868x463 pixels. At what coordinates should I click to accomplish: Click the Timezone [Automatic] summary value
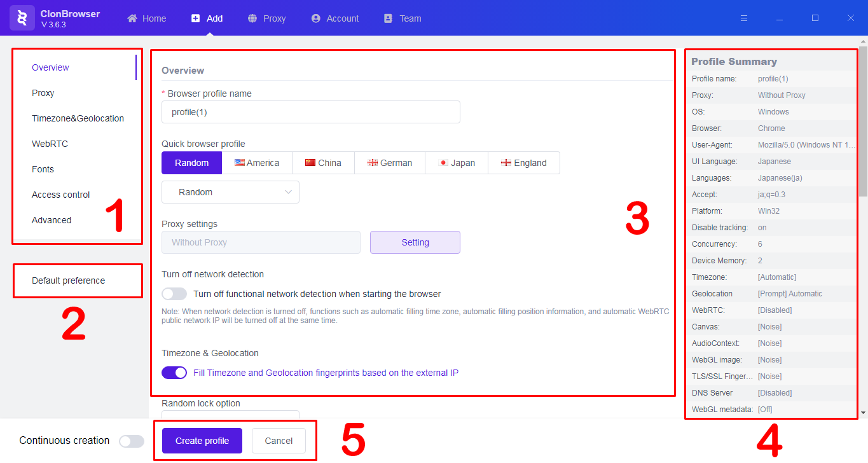click(x=777, y=277)
